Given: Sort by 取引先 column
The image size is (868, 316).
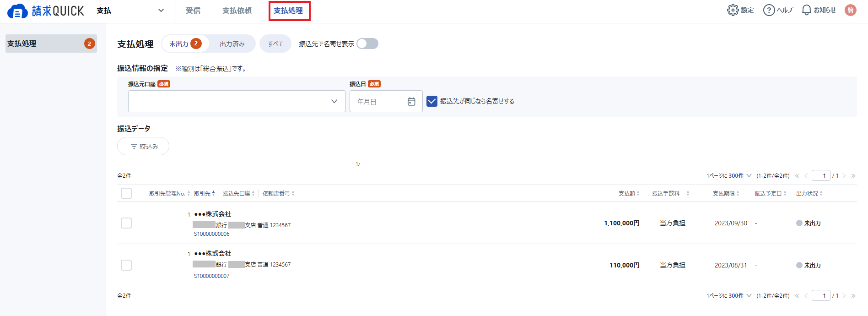Looking at the screenshot, I should tap(205, 194).
